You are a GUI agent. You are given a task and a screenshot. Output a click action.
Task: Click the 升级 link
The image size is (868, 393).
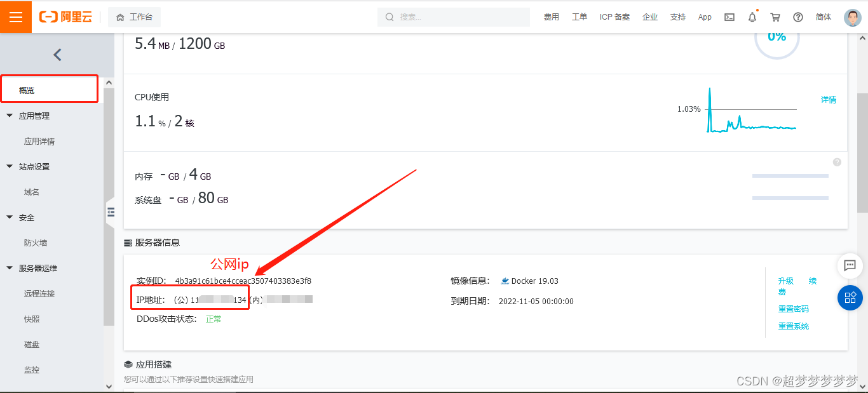pyautogui.click(x=786, y=281)
